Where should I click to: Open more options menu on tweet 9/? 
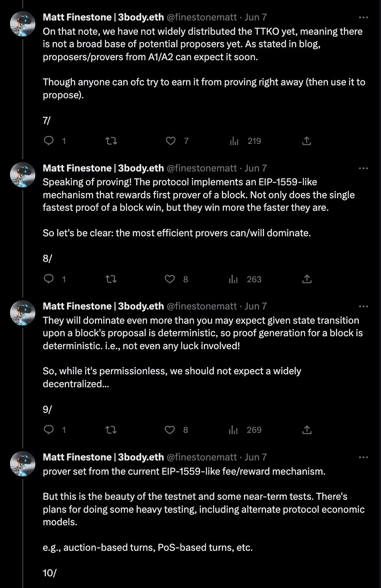(363, 306)
